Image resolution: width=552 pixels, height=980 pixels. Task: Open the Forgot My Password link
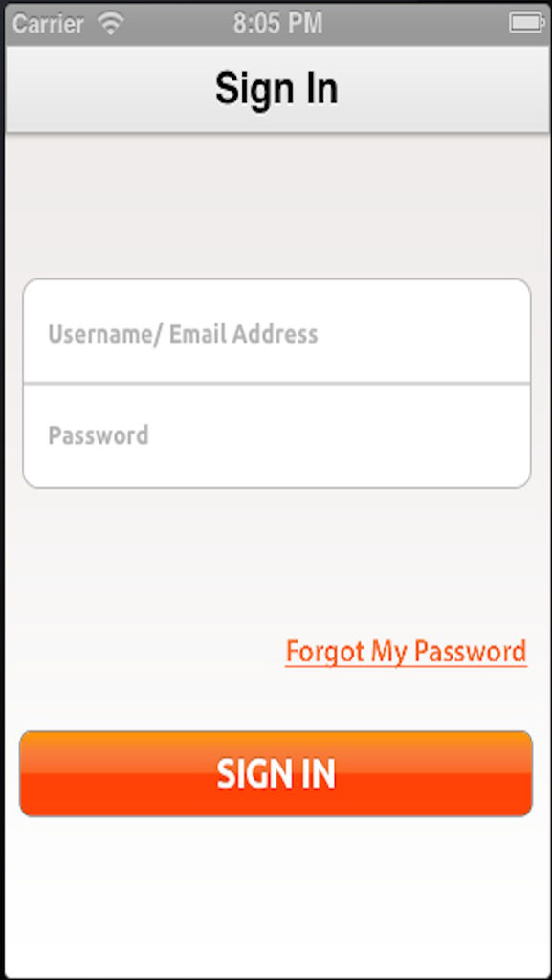pos(406,652)
